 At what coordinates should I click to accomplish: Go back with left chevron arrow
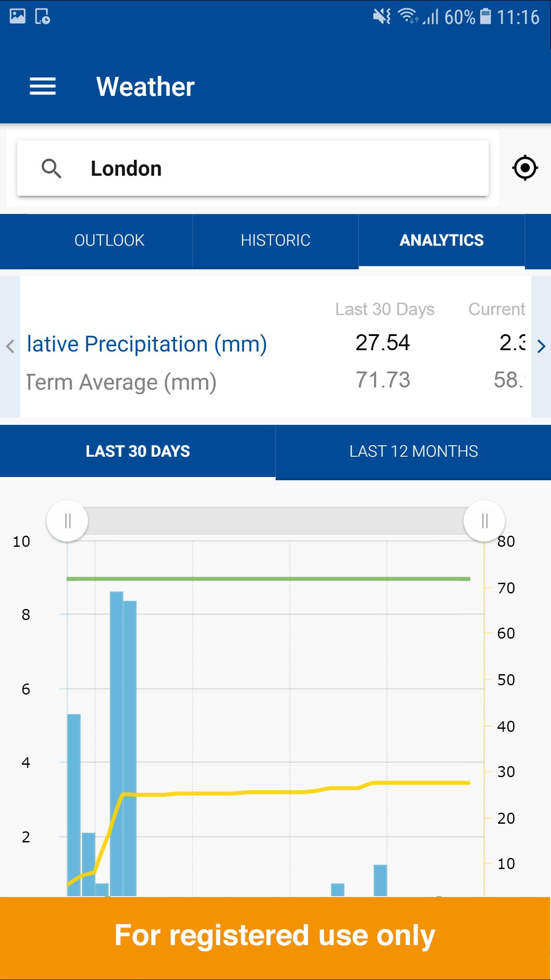click(10, 346)
